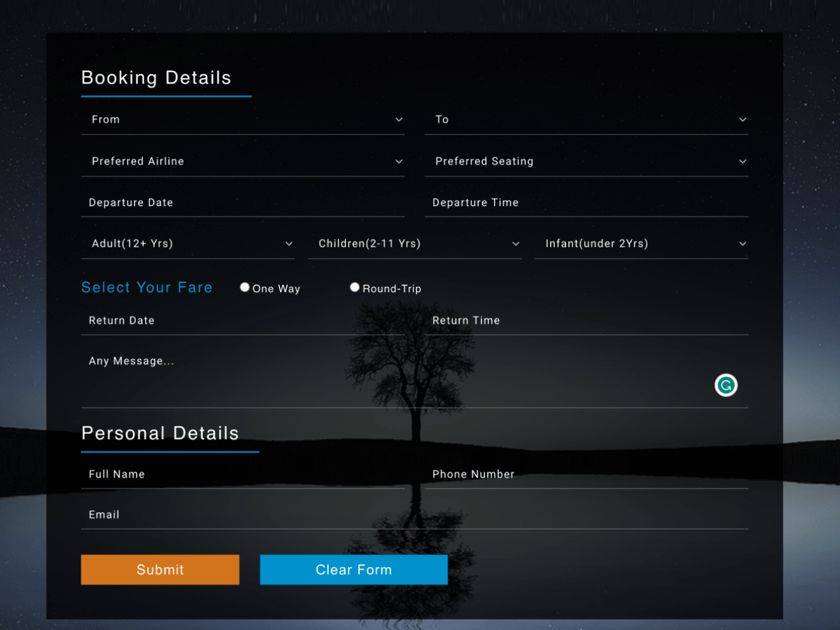Image resolution: width=840 pixels, height=630 pixels.
Task: Click the Phone Number field
Action: point(587,474)
